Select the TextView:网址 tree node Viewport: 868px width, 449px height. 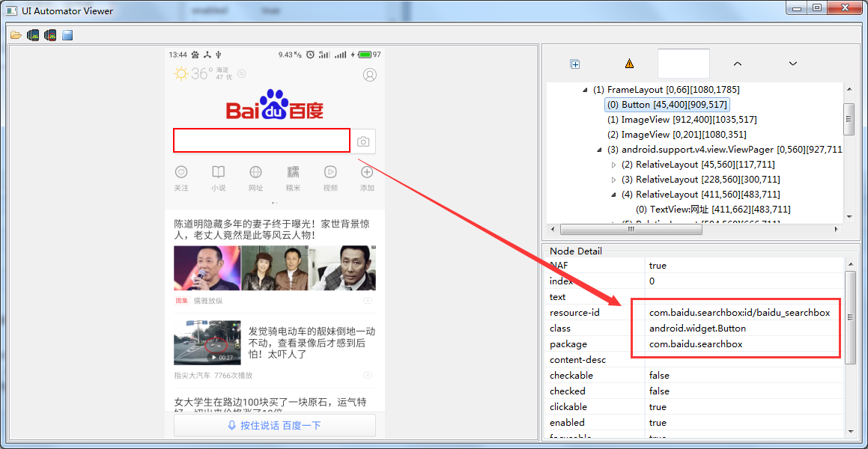[713, 210]
